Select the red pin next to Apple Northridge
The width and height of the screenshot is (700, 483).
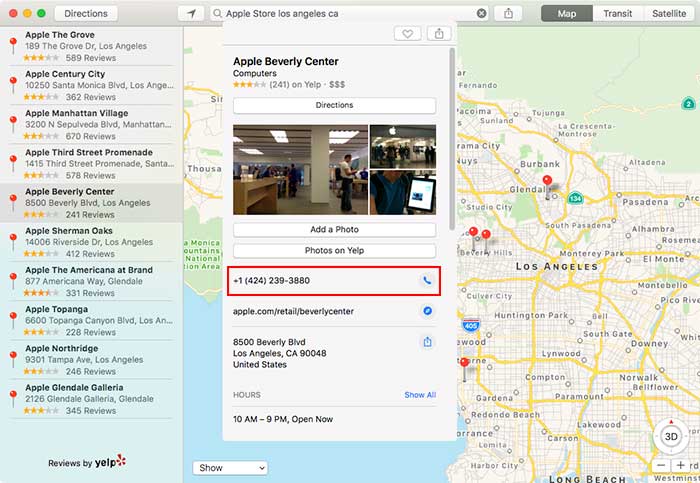(13, 359)
